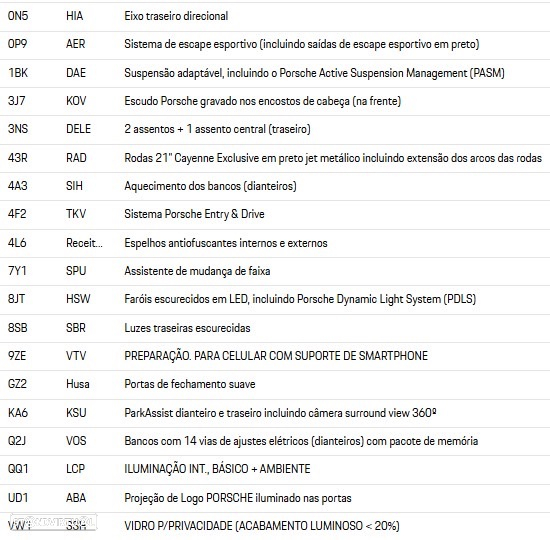Select the Sistema de escape esportivo description
Screen dimensions: 550x540
pos(302,45)
